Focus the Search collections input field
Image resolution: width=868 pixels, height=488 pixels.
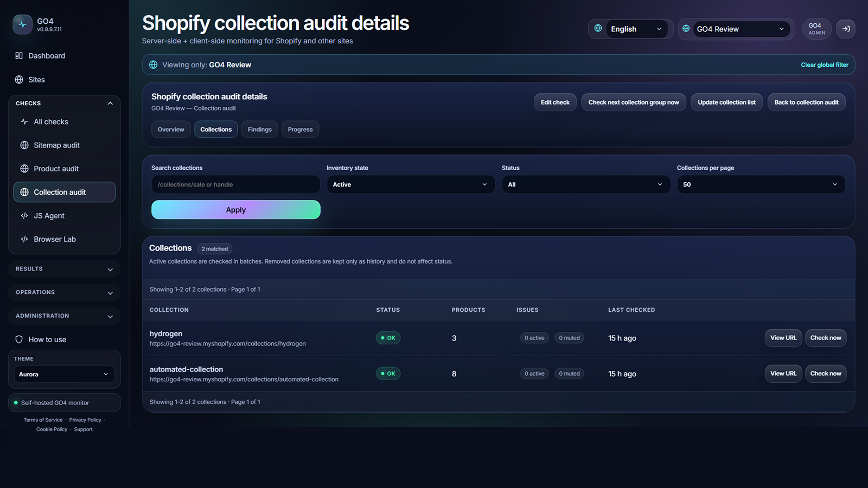point(235,184)
